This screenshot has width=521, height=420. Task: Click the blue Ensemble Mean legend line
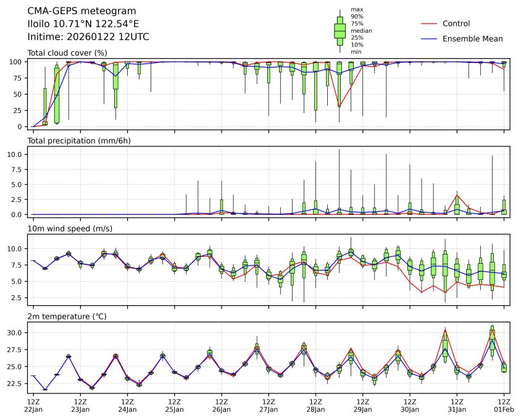pos(428,38)
